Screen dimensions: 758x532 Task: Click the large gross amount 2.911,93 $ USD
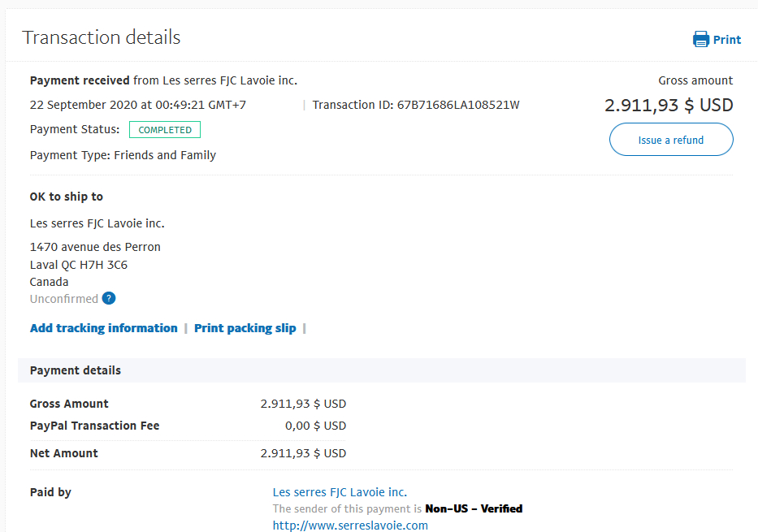coord(669,105)
